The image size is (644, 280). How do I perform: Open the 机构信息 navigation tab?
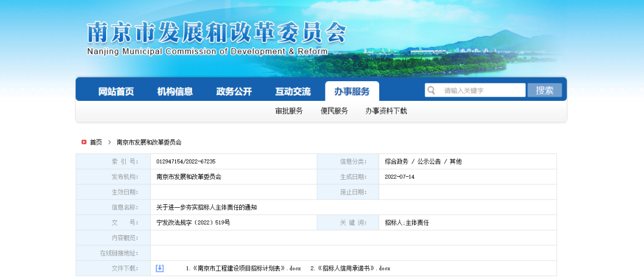[x=175, y=91]
